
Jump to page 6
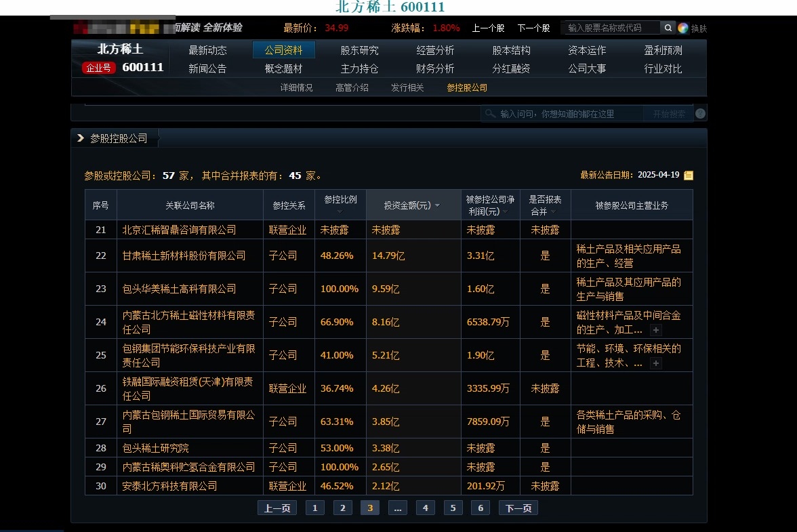pyautogui.click(x=481, y=508)
